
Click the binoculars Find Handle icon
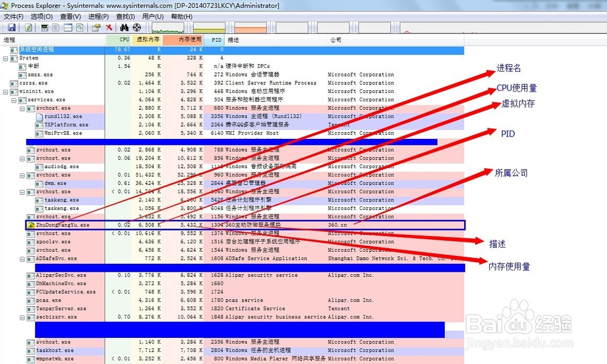(x=124, y=27)
